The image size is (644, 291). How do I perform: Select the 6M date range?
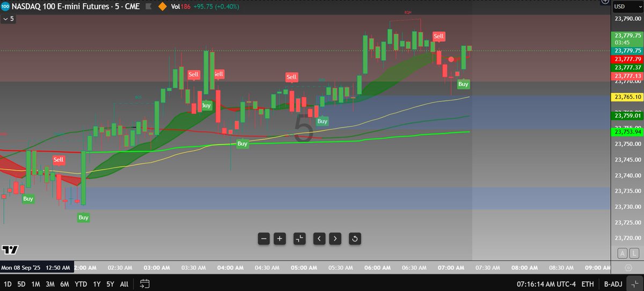pyautogui.click(x=64, y=283)
